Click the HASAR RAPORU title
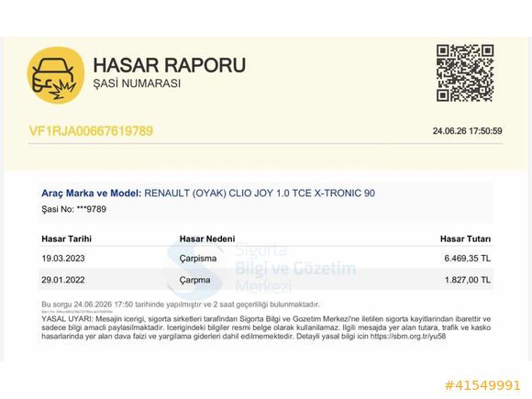 (x=170, y=65)
